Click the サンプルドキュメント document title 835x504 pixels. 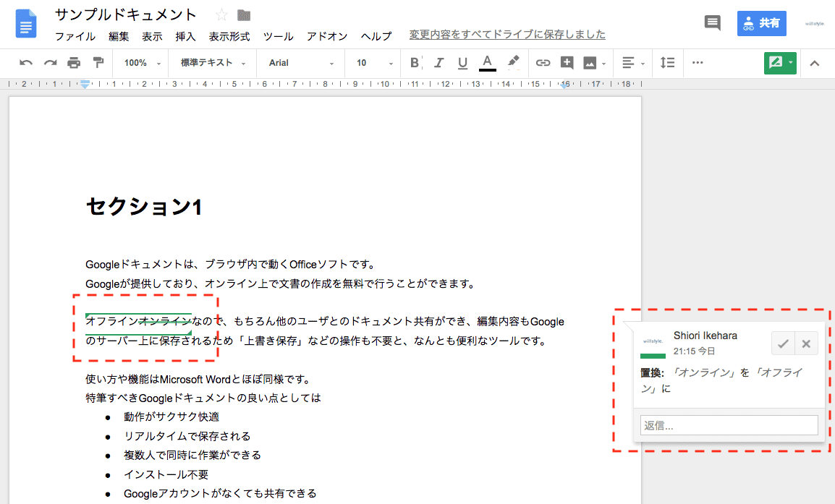[126, 14]
